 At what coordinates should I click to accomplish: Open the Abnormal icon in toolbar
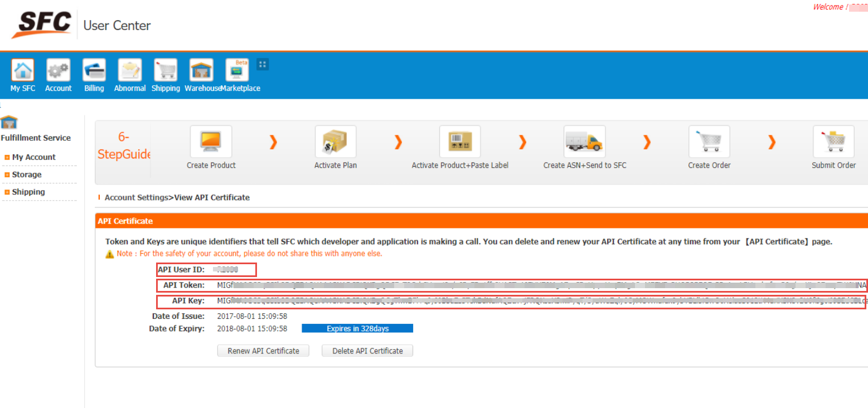coord(130,70)
